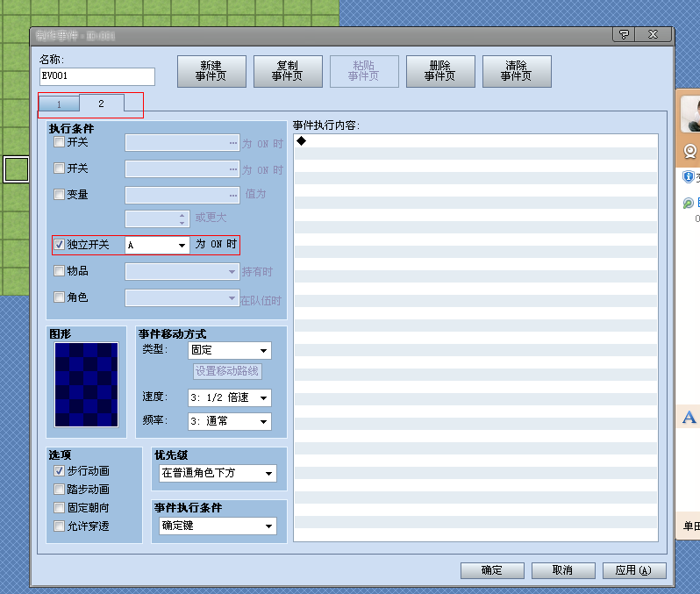The height and width of the screenshot is (594, 700).
Task: Select event page tab 2
Action: 102,104
